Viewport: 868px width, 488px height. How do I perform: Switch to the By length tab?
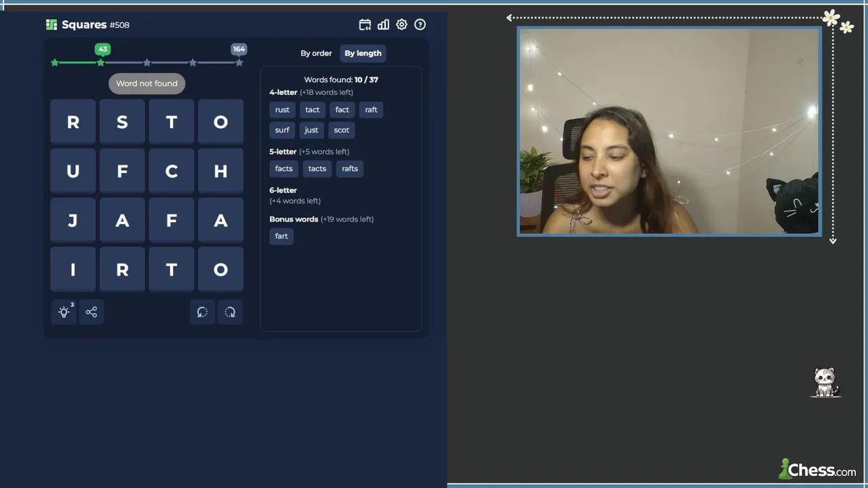click(363, 53)
